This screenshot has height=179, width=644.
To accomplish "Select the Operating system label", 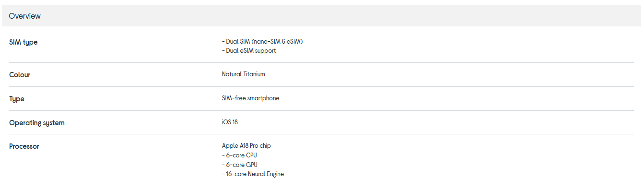I will pos(37,123).
